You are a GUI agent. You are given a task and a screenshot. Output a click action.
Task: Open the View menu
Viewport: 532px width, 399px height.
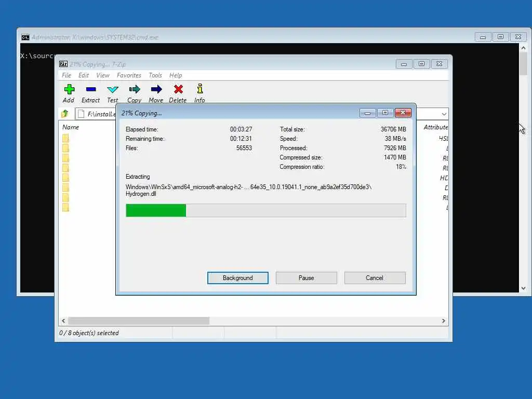(103, 75)
